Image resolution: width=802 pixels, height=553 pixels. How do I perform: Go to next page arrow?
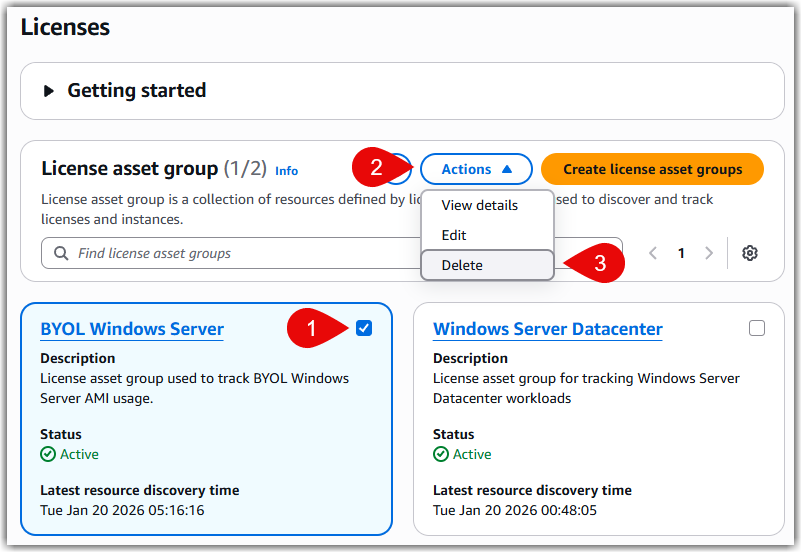click(x=709, y=253)
